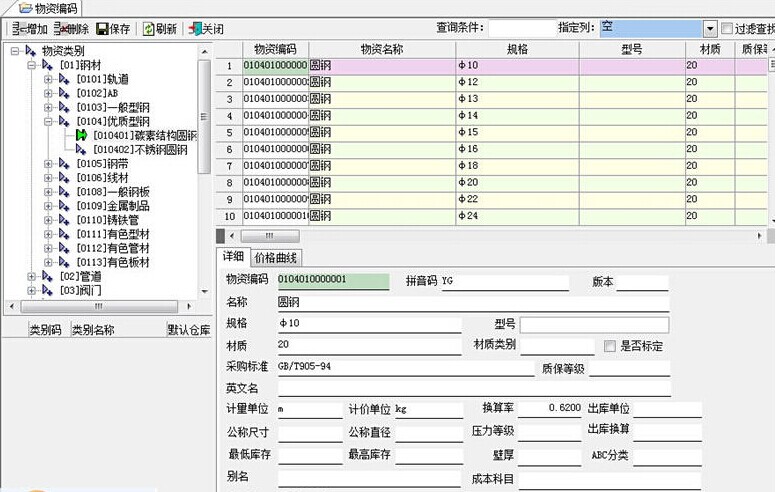Click the tree panel vertical scrollbar thumb
The height and width of the screenshot is (492, 779).
pos(204,117)
